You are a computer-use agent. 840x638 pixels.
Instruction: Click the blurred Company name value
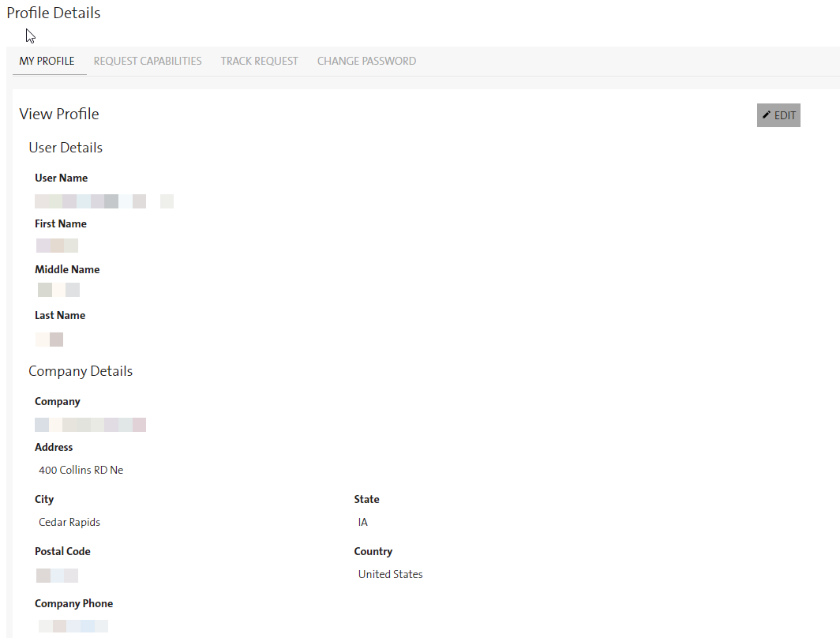tap(90, 425)
